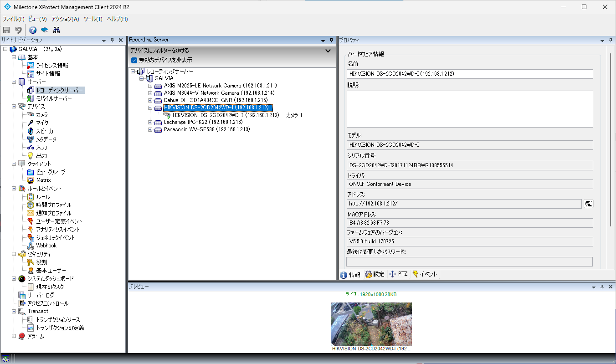Select マイク device node

click(x=42, y=123)
